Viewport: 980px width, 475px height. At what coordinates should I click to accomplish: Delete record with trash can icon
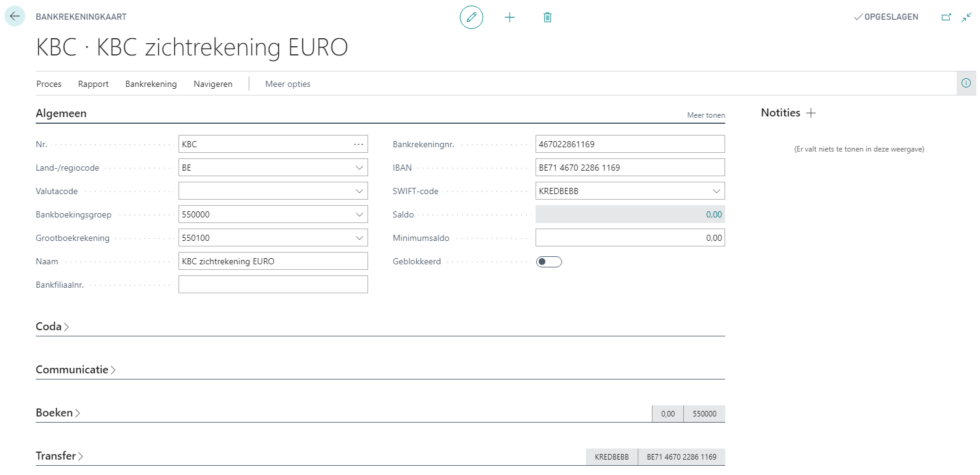(547, 17)
